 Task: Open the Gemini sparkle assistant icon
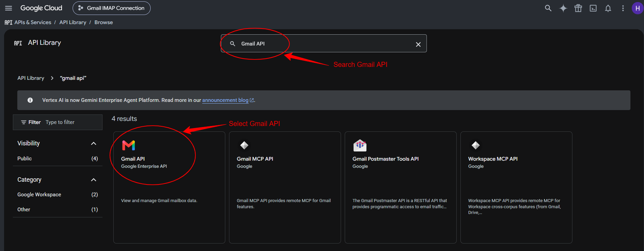tap(563, 8)
